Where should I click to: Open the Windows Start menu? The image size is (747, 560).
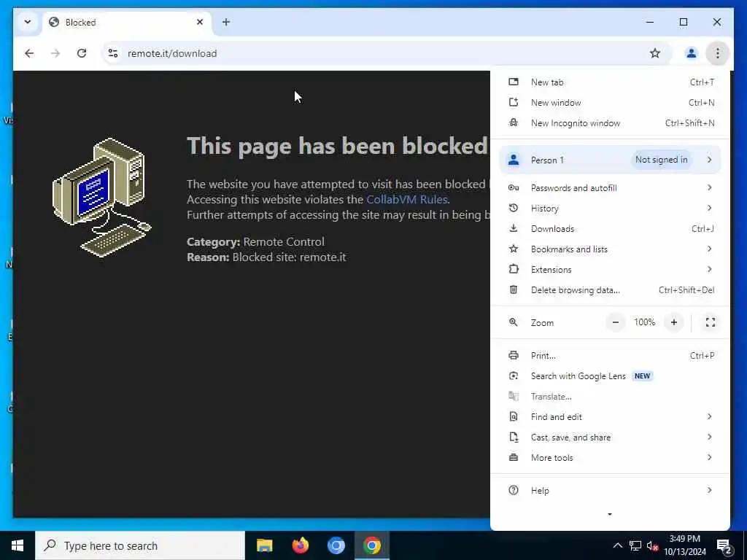pyautogui.click(x=18, y=545)
